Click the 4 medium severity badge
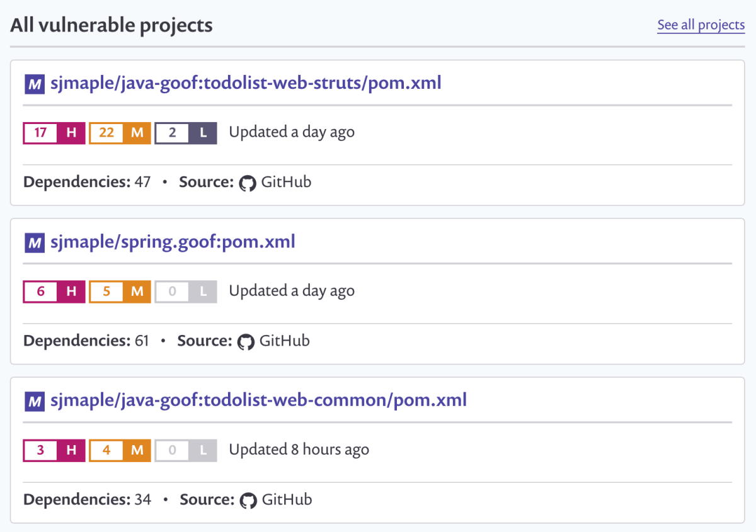This screenshot has height=532, width=756. point(120,450)
